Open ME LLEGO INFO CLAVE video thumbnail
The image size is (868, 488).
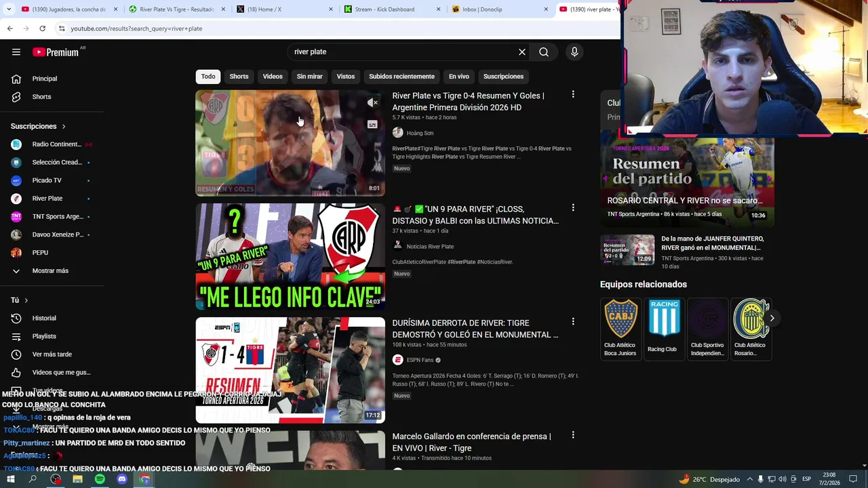tap(290, 256)
